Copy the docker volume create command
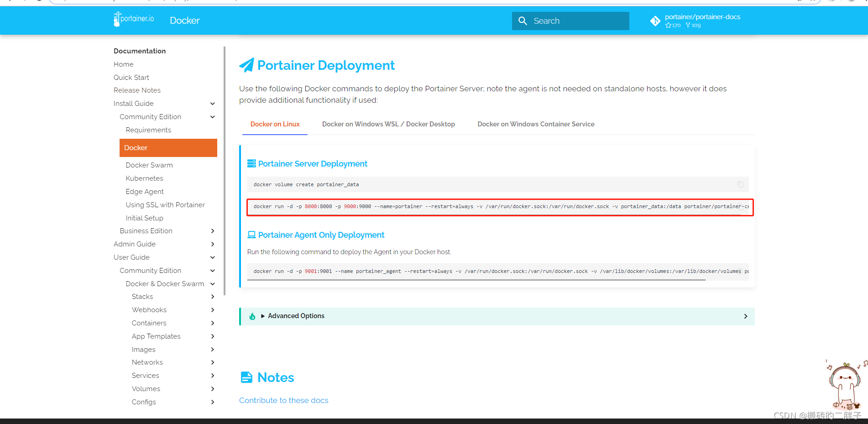Viewport: 868px width, 424px height. point(740,184)
